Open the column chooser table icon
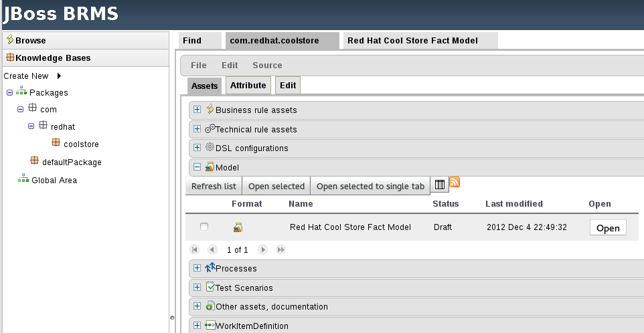This screenshot has width=644, height=333. pos(439,185)
